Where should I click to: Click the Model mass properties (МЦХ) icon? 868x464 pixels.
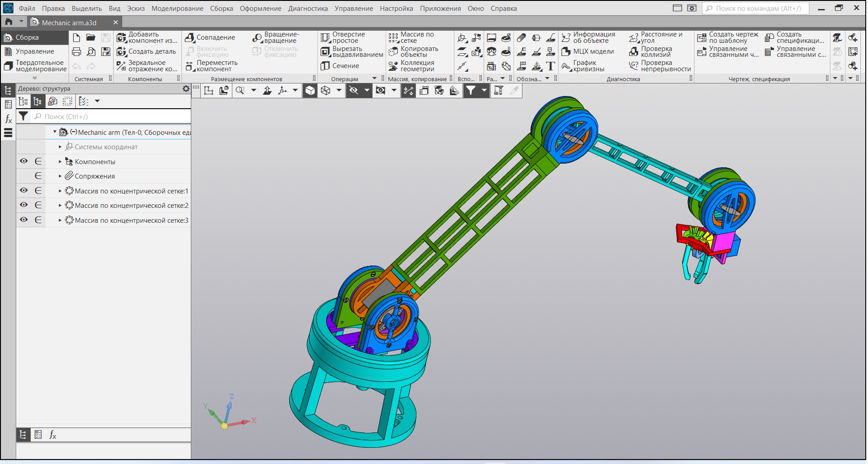[566, 51]
